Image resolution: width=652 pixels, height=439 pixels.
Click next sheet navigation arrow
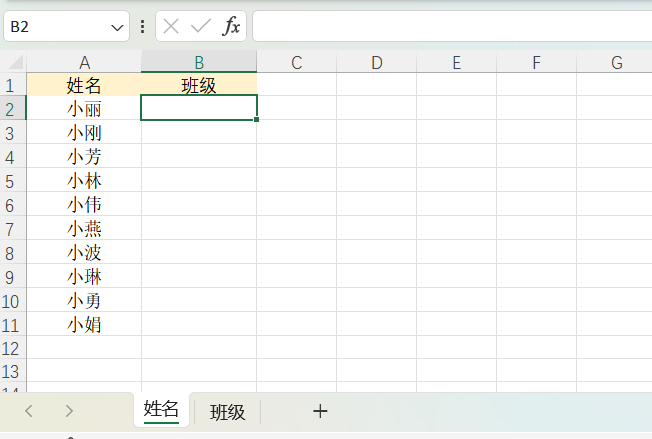point(69,411)
